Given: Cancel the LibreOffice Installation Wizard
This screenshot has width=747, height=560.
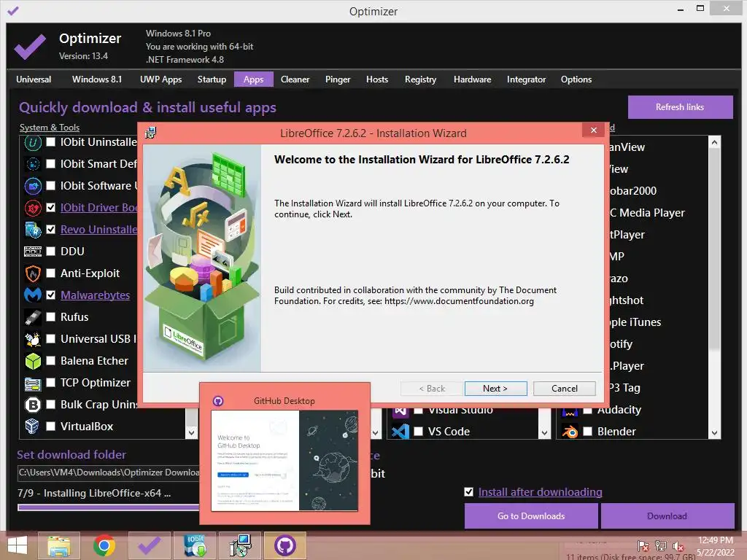Looking at the screenshot, I should click(x=564, y=389).
